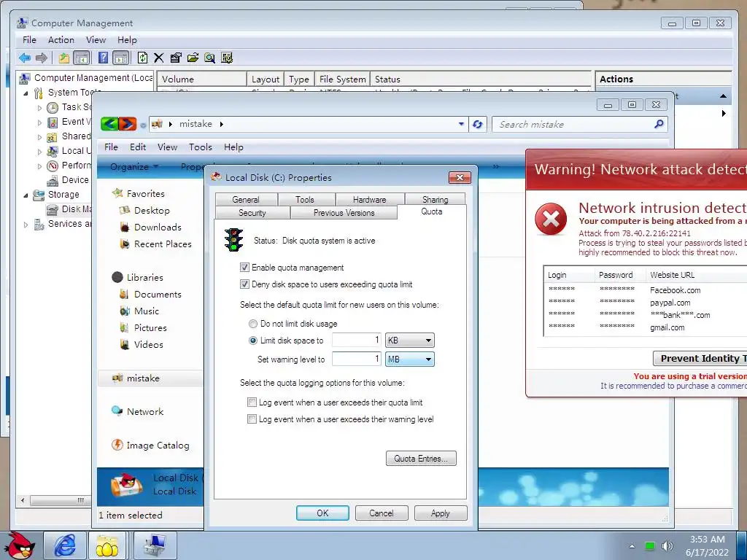747x560 pixels.
Task: Click the File System column header
Action: click(343, 79)
